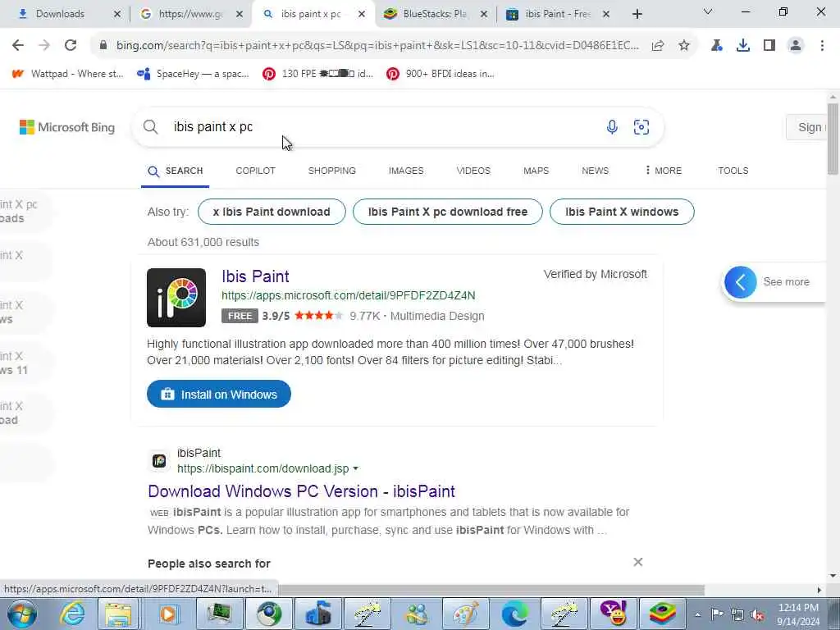Click the muted volume tray icon
The width and height of the screenshot is (840, 630).
click(x=757, y=615)
